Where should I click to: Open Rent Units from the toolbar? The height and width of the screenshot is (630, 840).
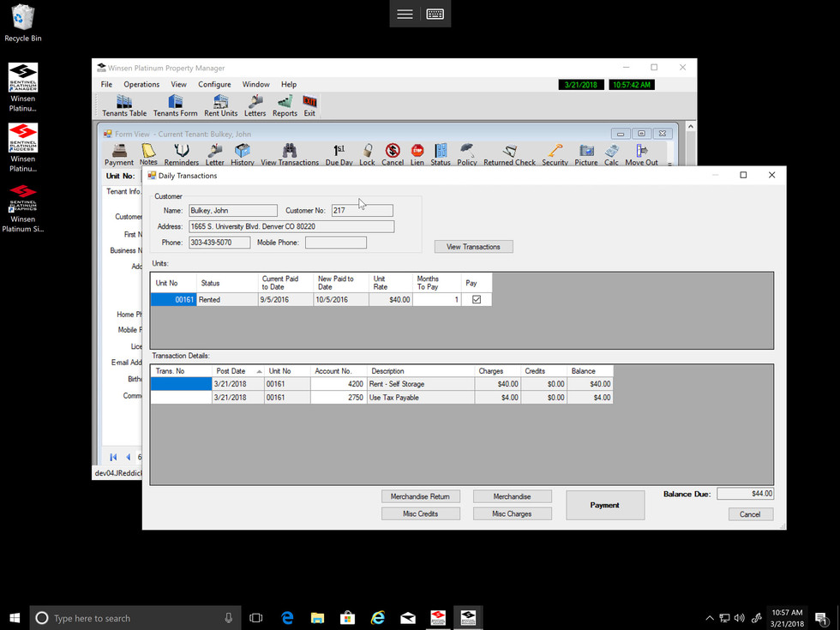(221, 105)
